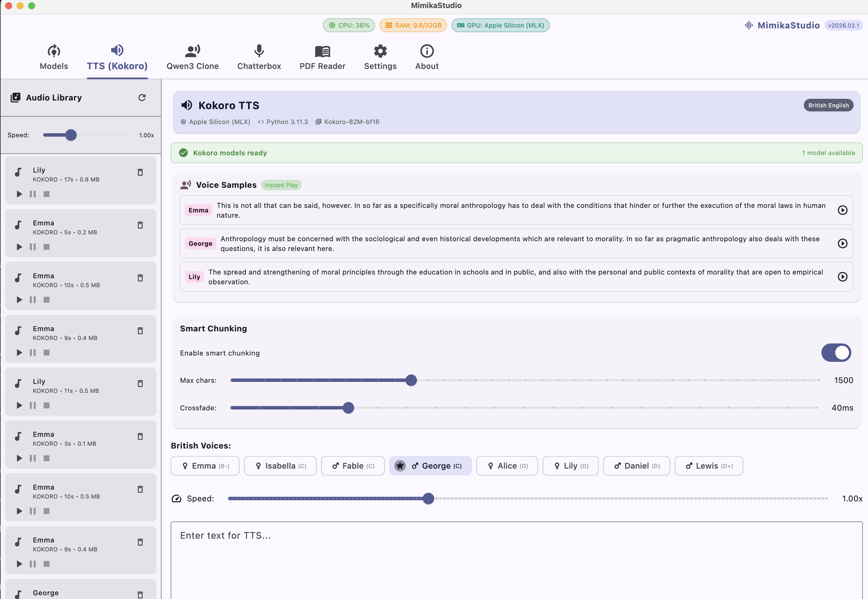The height and width of the screenshot is (599, 868).
Task: Select the Isabella British voice
Action: 280,465
